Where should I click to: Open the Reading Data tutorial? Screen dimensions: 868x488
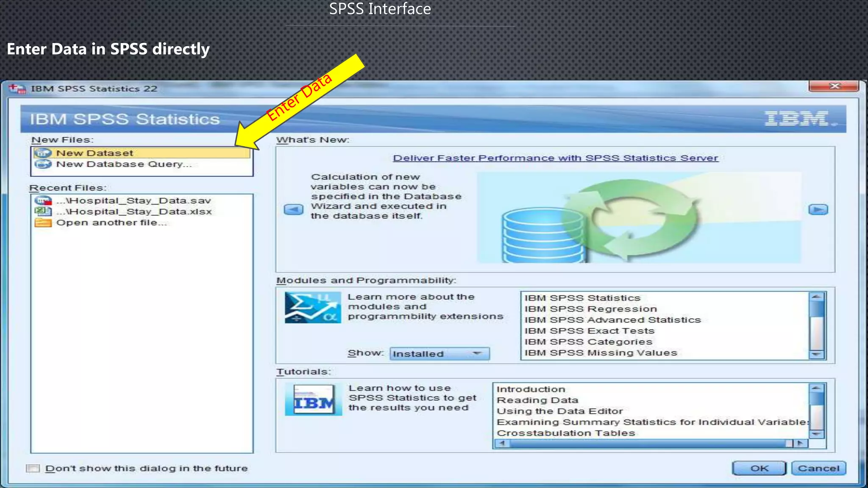(x=537, y=400)
